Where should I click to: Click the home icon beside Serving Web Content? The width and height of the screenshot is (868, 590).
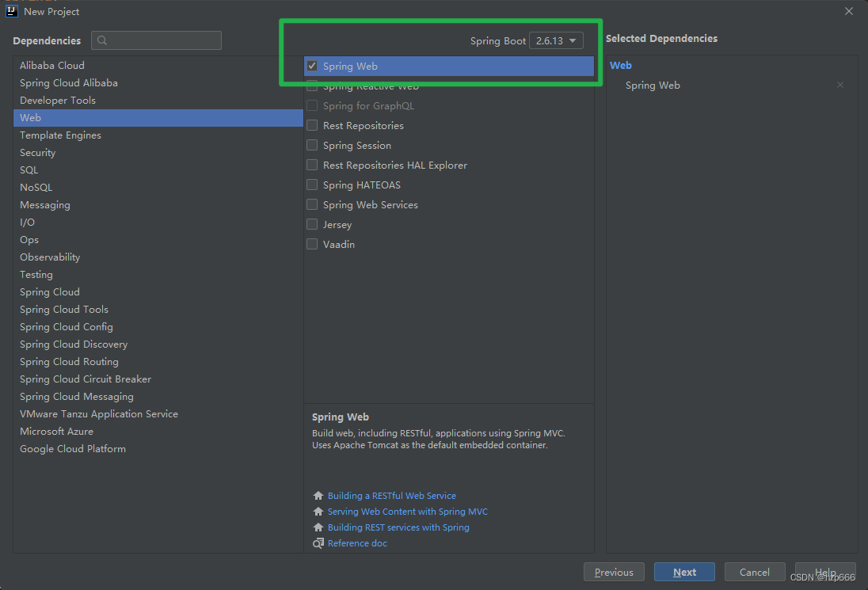click(318, 512)
